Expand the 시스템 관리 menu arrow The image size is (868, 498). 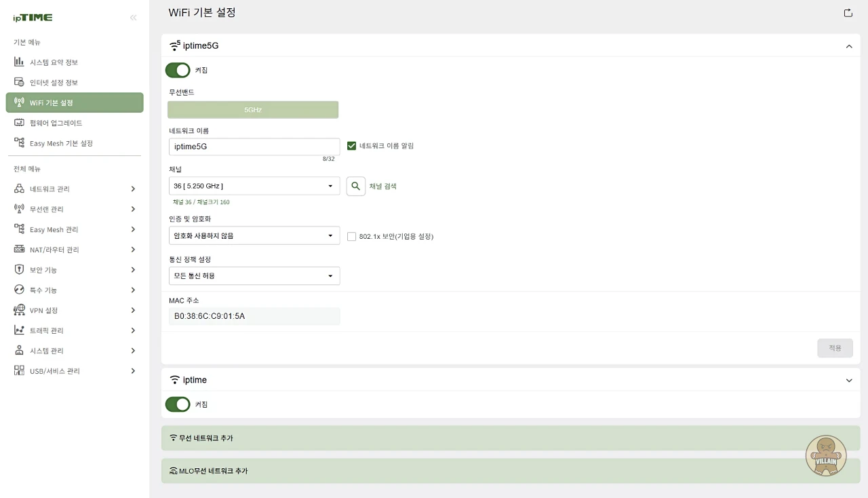[x=133, y=351]
